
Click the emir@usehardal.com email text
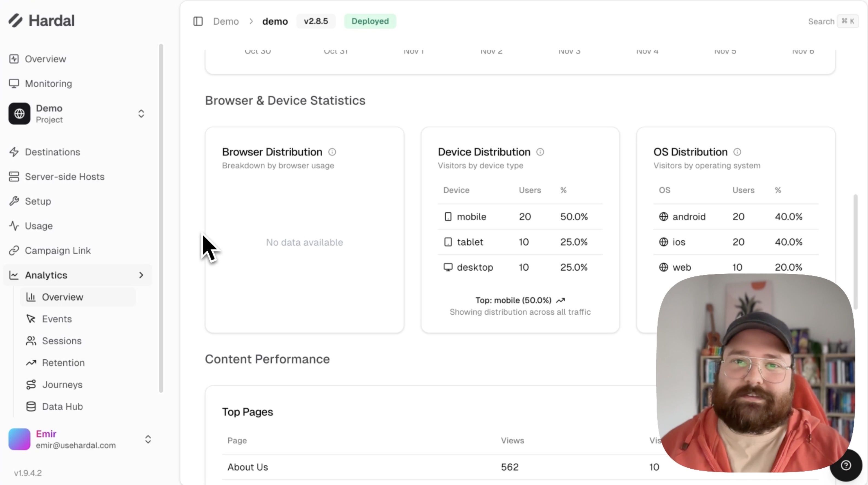coord(76,445)
